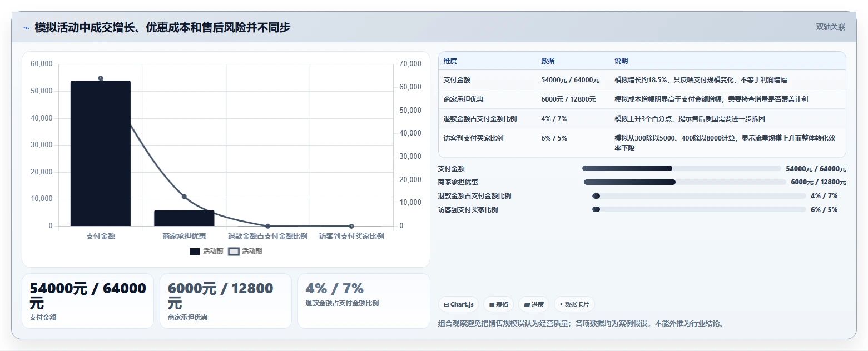Click the lightning icon beside the title
The image size is (868, 351).
[x=26, y=28]
